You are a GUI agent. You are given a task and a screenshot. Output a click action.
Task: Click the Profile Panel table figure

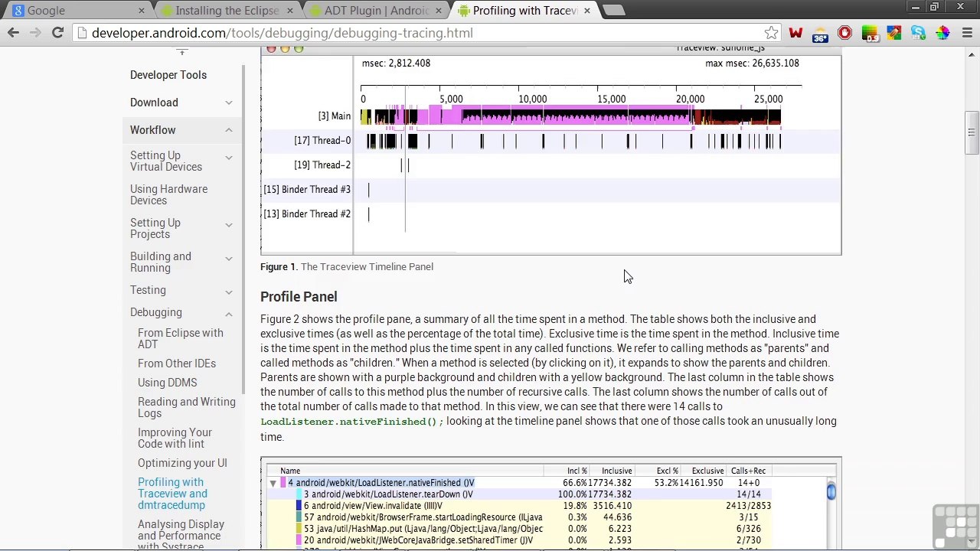pyautogui.click(x=550, y=504)
